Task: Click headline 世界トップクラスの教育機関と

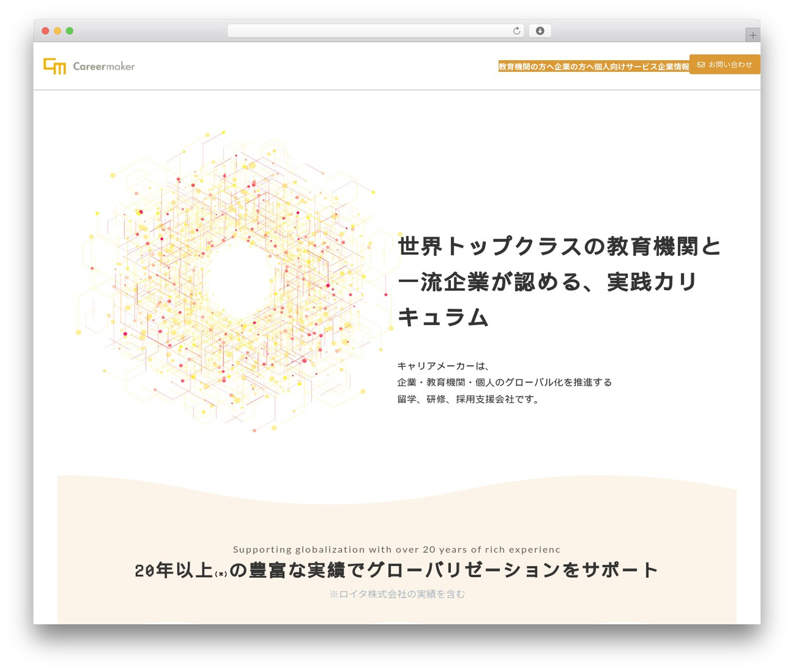Action: tap(560, 246)
